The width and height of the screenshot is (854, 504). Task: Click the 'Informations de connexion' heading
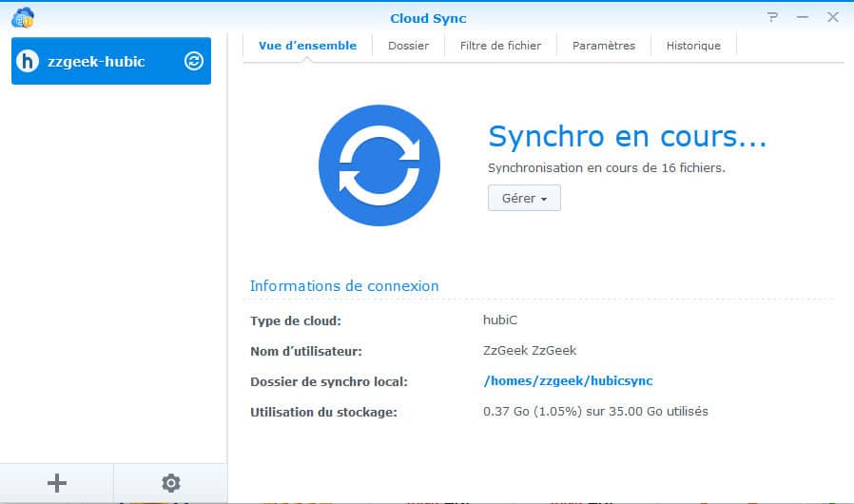click(x=344, y=286)
